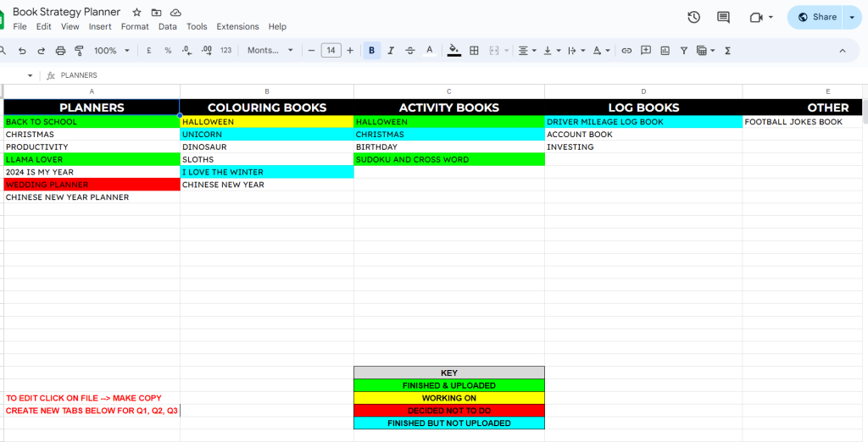Open the cell borders icon
Viewport: 868px width, 442px height.
[x=474, y=50]
